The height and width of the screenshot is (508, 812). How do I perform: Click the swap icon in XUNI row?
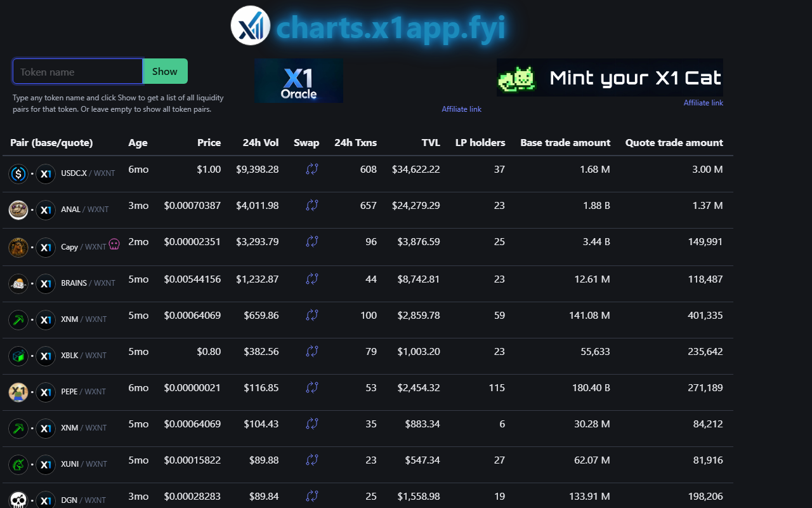pyautogui.click(x=311, y=459)
